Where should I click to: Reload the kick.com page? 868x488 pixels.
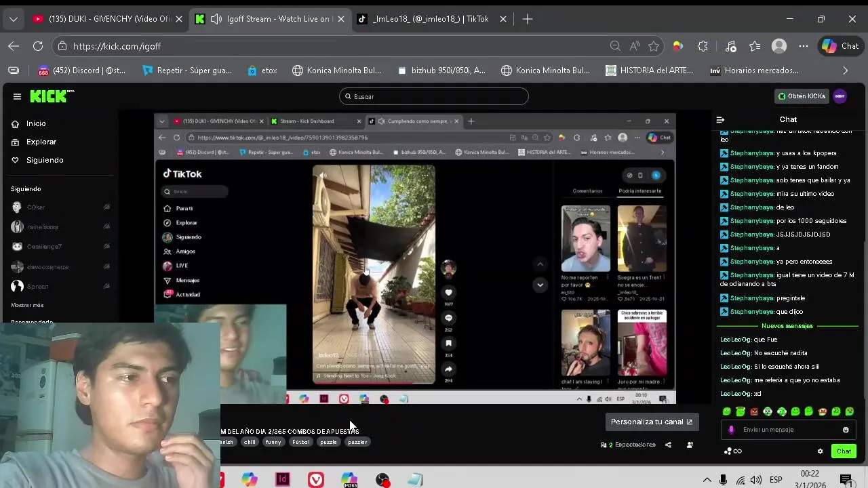(x=38, y=46)
